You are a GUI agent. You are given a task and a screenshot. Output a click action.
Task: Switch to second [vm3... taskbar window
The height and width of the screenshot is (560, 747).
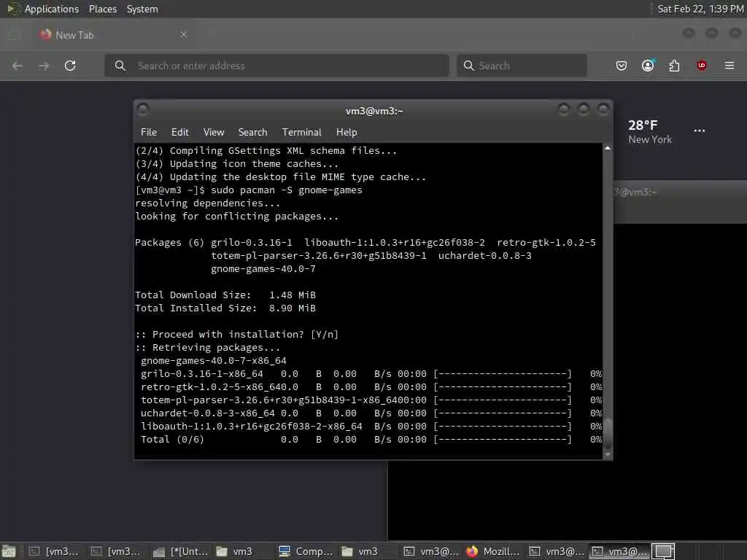point(115,551)
